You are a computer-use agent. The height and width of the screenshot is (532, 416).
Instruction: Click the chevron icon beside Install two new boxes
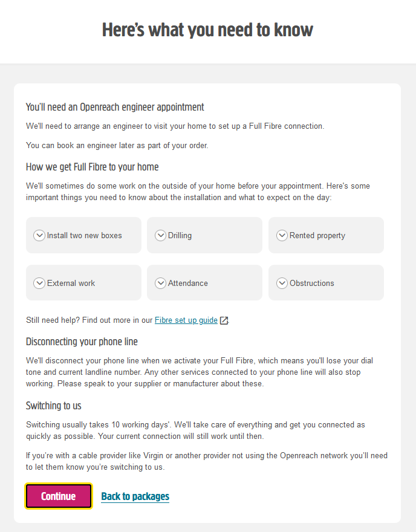39,235
